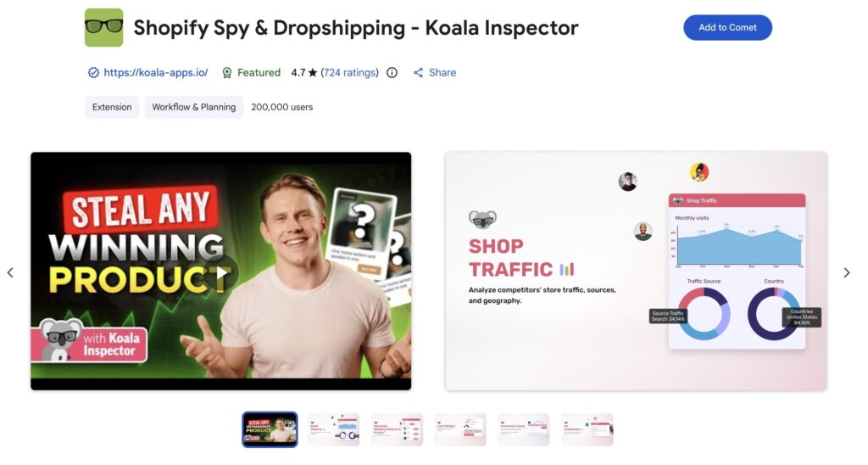Advance carousel with right arrow
Image resolution: width=868 pixels, height=465 pixels.
(x=847, y=272)
